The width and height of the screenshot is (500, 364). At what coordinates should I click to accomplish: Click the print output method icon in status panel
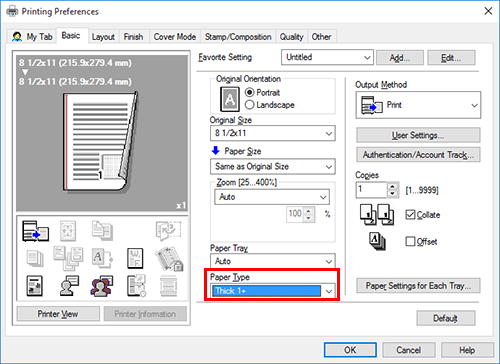[x=35, y=231]
